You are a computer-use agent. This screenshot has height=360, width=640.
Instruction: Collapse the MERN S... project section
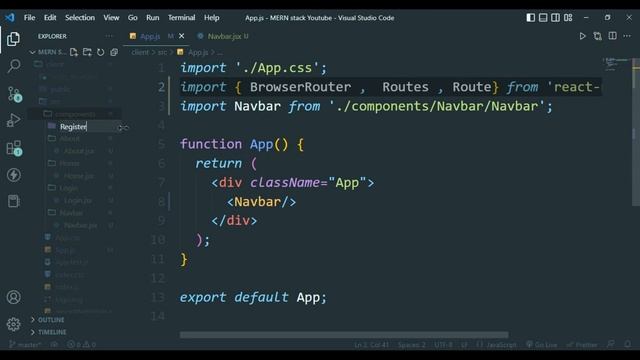pyautogui.click(x=47, y=52)
